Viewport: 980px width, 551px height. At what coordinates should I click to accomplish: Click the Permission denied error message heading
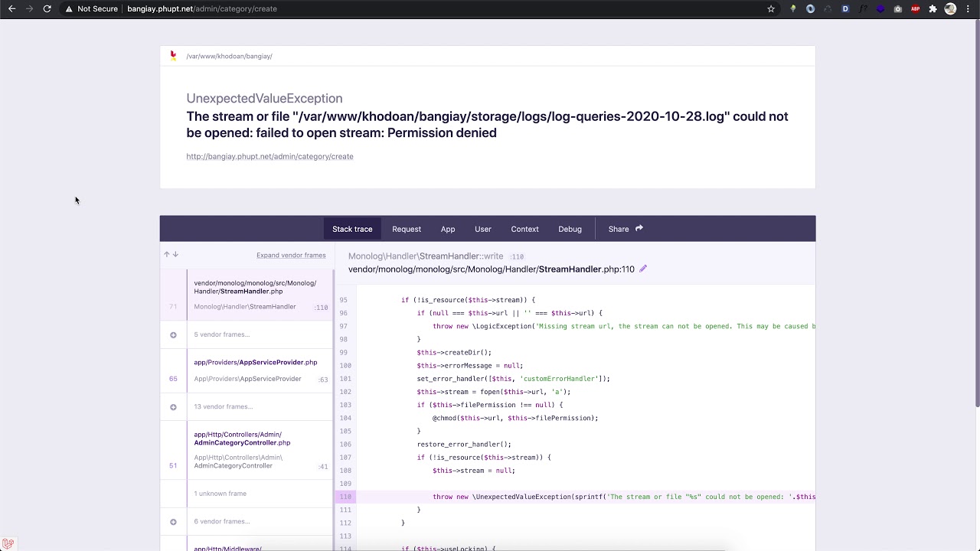[x=487, y=124]
